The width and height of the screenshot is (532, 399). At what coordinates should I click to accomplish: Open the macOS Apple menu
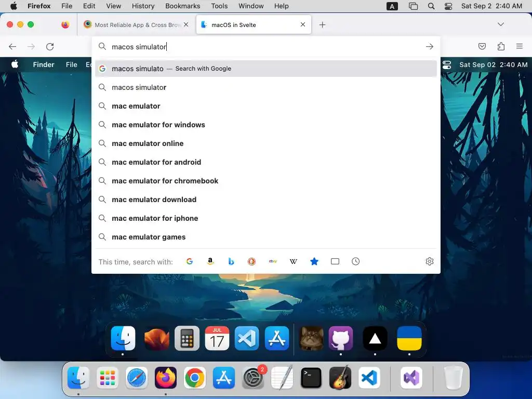click(14, 6)
